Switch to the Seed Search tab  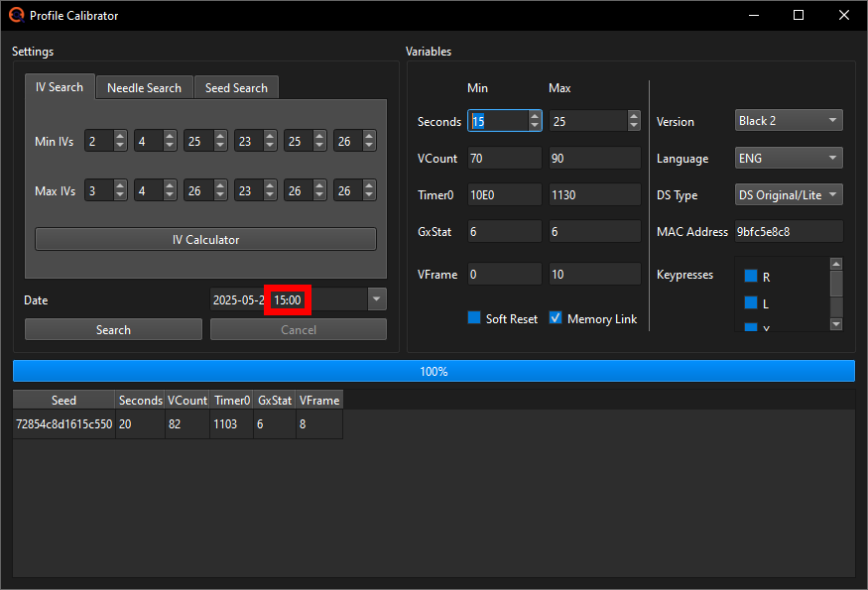pyautogui.click(x=236, y=87)
